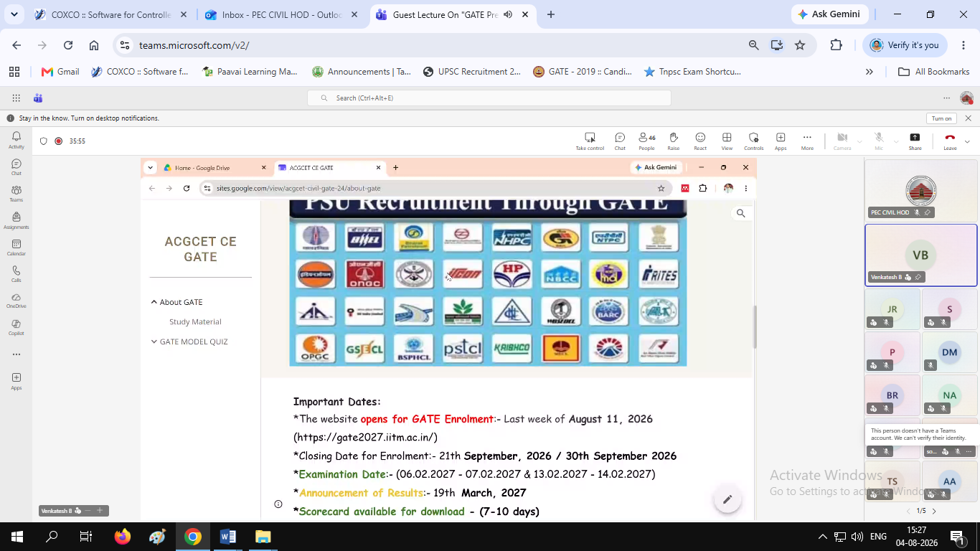The width and height of the screenshot is (980, 551).
Task: Show the People list with 46 participants
Action: [x=646, y=141]
